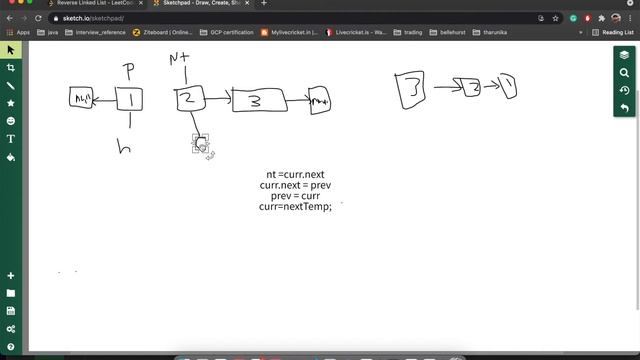Select the arrow selection tool
The height and width of the screenshot is (360, 640).
click(x=11, y=50)
